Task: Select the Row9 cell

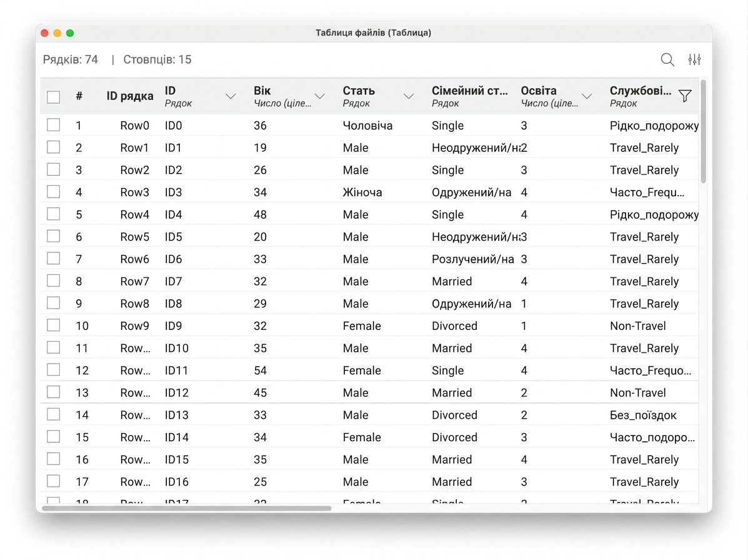Action: click(134, 326)
